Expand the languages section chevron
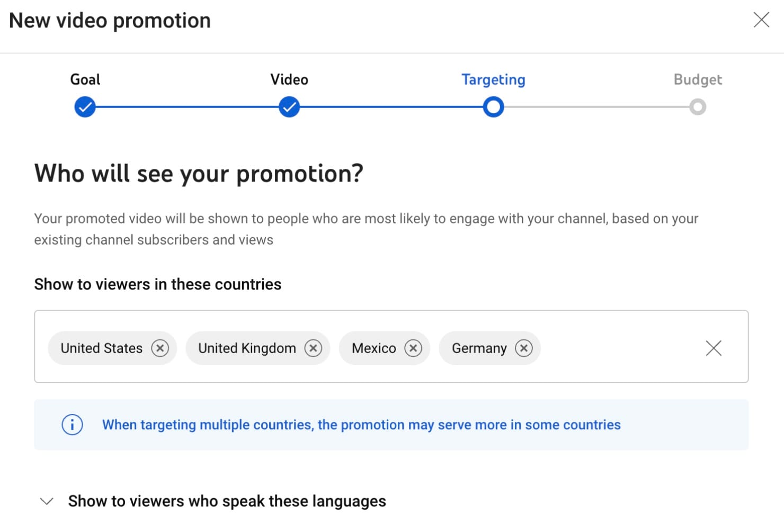Screen dimensions: 784x532 pyautogui.click(x=47, y=501)
